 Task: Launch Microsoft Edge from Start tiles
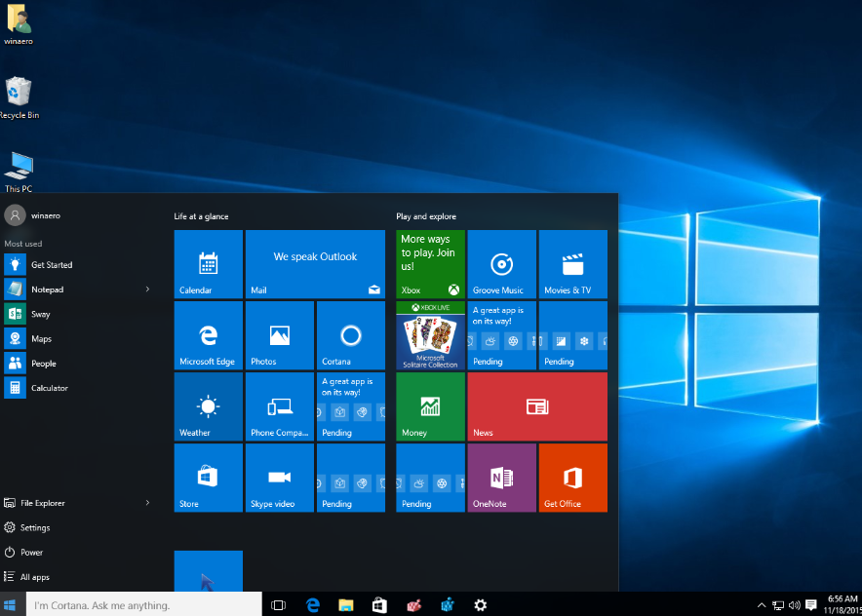(208, 335)
